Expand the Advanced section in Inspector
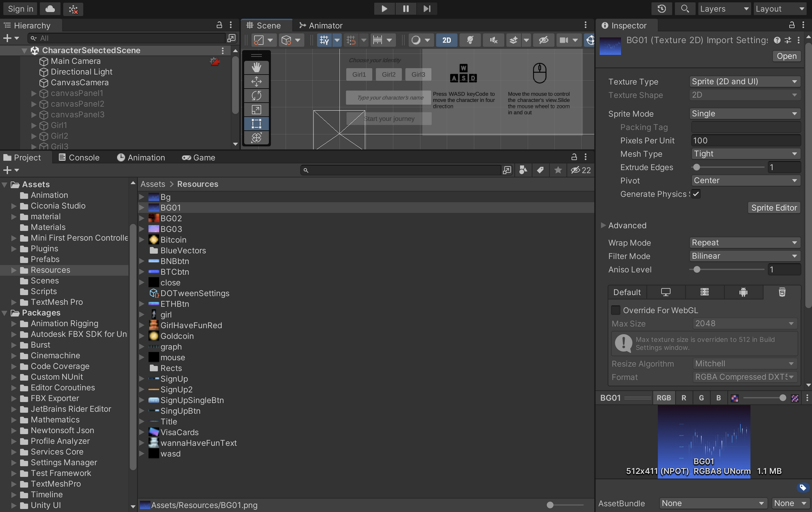The height and width of the screenshot is (512, 812). [x=604, y=226]
